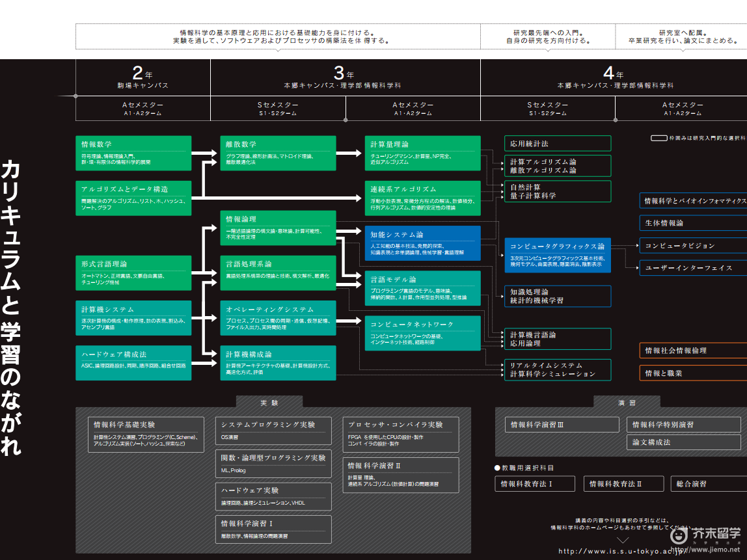Open the 自然計算 / 量子計算科学 box

pos(558,191)
